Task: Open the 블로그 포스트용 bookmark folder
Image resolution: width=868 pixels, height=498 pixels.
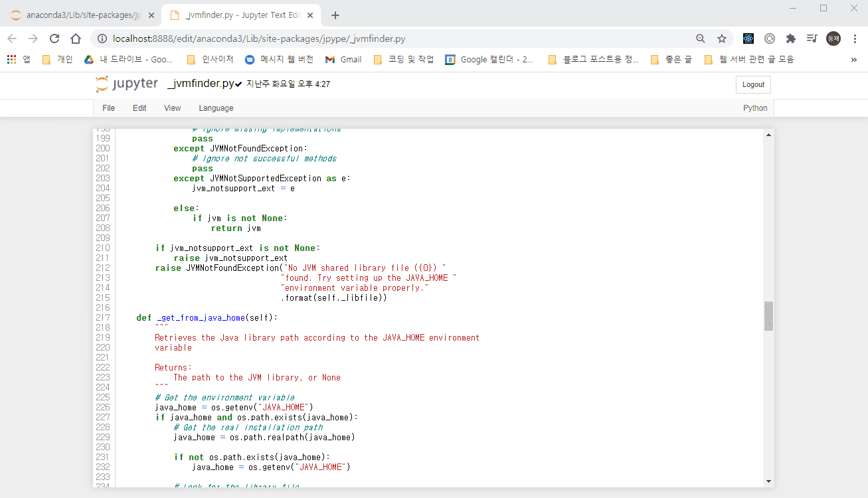Action: 593,59
